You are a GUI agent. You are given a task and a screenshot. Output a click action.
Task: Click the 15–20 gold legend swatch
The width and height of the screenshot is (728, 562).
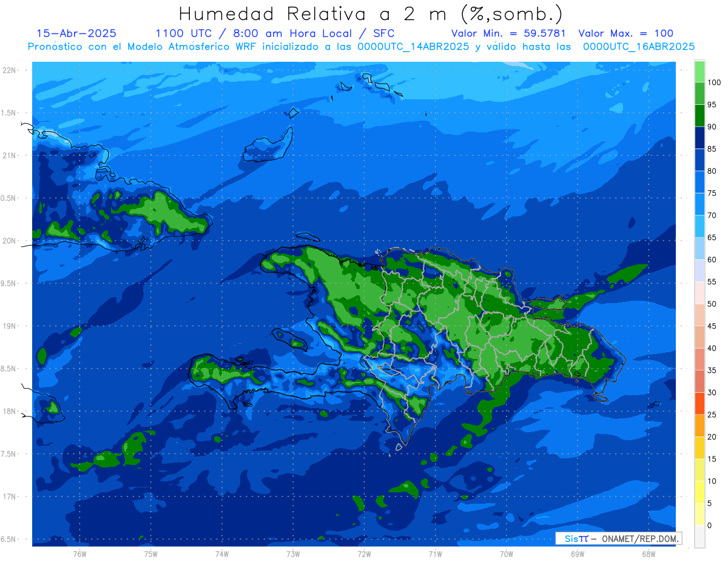coord(699,447)
